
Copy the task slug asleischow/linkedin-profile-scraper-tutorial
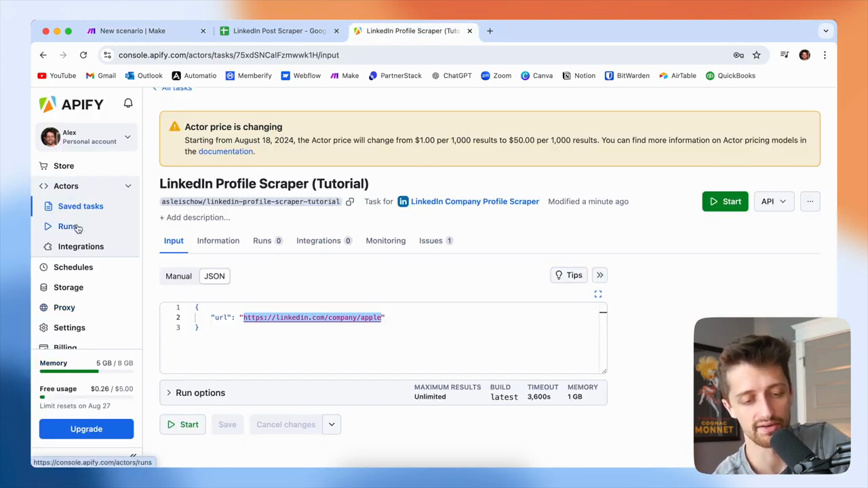click(350, 201)
